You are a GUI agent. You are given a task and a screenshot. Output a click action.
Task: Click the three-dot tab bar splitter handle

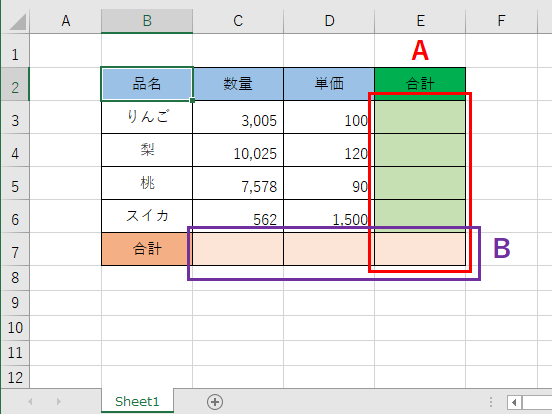tap(490, 402)
